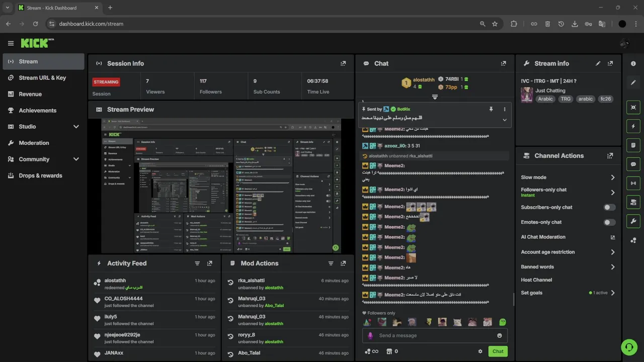Open Moderation page

[43, 143]
